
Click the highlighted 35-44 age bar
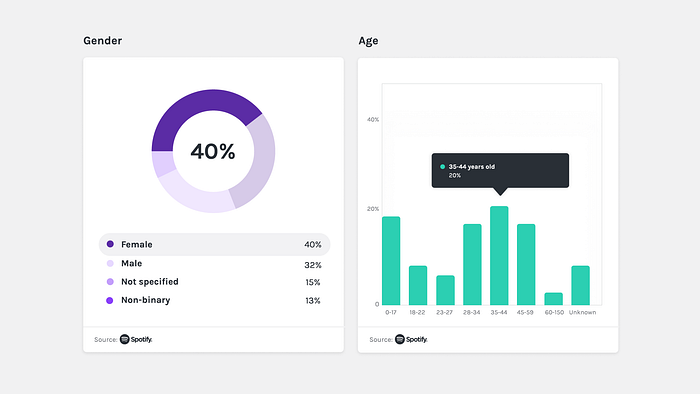click(x=499, y=256)
